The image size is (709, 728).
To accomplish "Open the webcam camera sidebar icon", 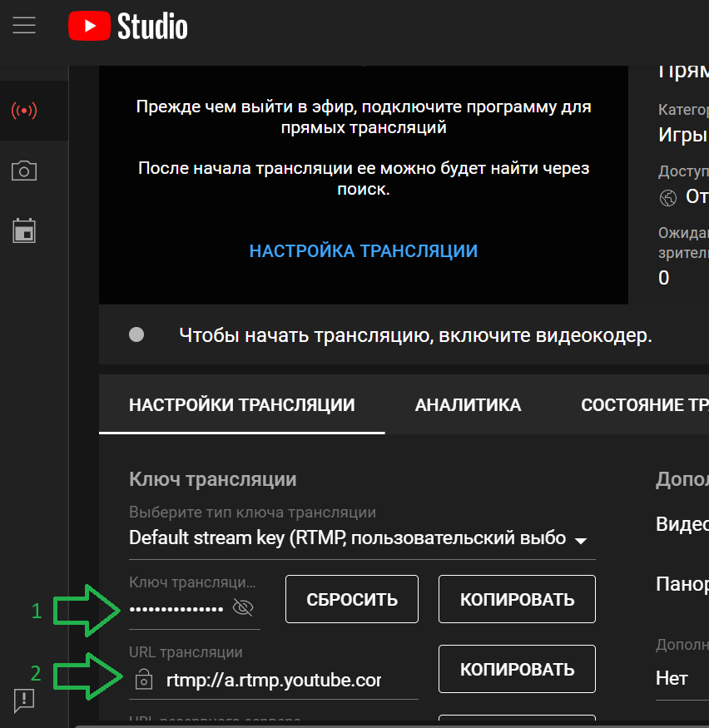I will (x=24, y=171).
